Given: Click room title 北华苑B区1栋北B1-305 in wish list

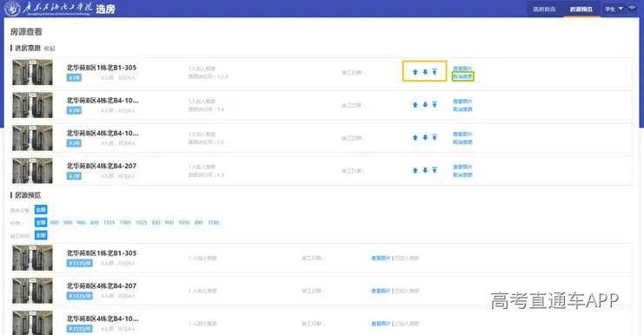Looking at the screenshot, I should (x=102, y=68).
